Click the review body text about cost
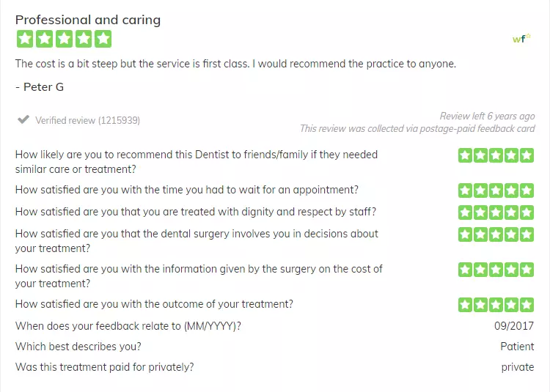 tap(235, 64)
